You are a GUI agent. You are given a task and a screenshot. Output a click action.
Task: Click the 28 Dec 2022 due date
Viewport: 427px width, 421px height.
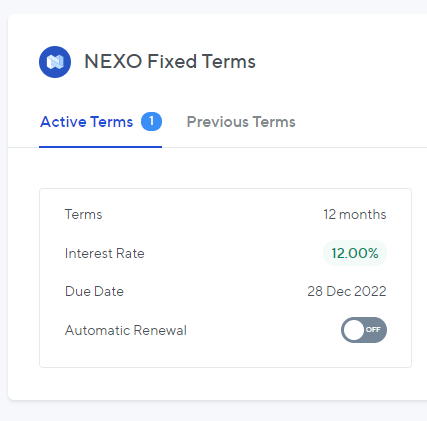coord(347,291)
